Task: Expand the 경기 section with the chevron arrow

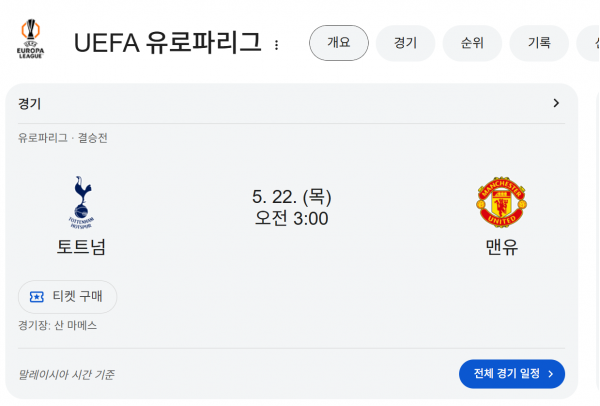Action: (x=556, y=103)
